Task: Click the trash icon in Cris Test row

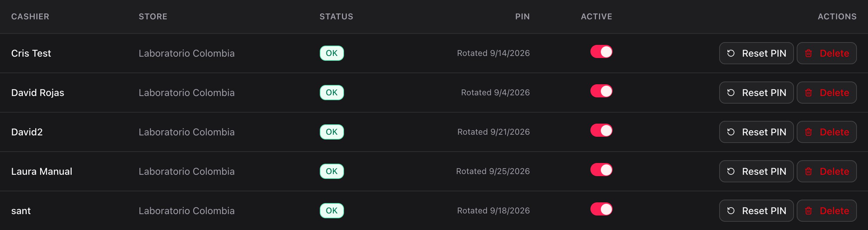Action: click(x=808, y=53)
